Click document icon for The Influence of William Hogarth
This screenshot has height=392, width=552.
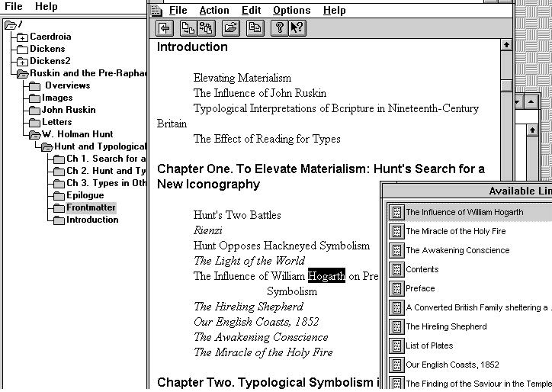click(x=396, y=212)
